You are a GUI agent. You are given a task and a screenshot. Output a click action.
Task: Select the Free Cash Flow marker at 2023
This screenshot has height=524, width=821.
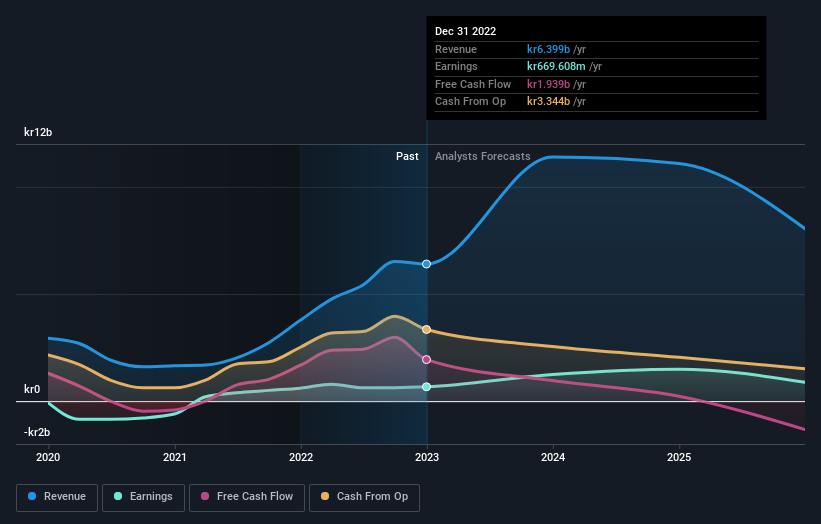pyautogui.click(x=427, y=360)
